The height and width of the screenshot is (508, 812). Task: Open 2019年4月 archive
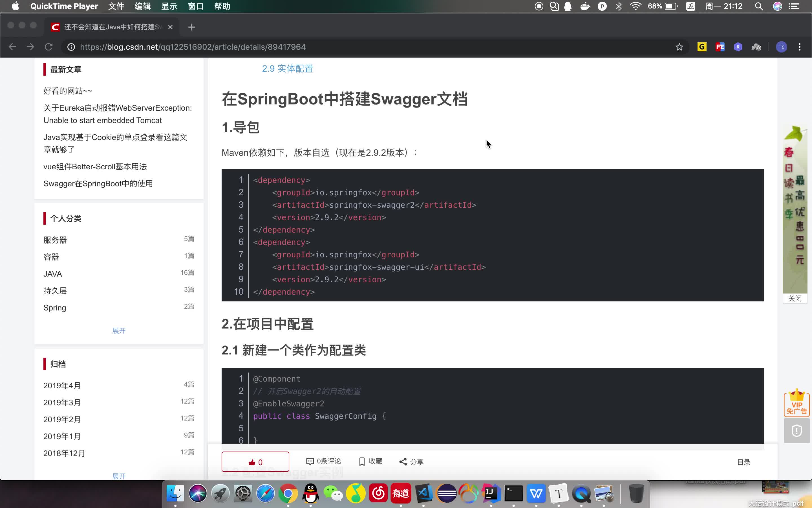[x=62, y=385]
